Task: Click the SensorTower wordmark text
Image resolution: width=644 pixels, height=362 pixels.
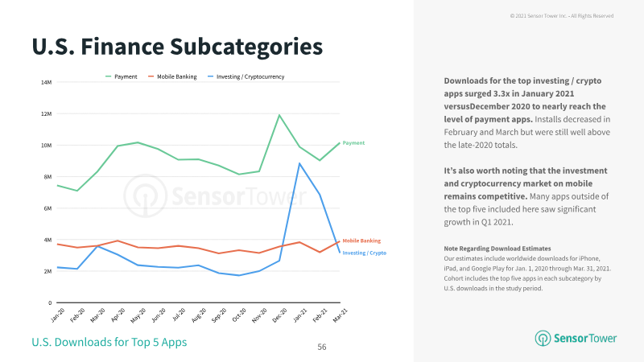Action: pos(585,338)
